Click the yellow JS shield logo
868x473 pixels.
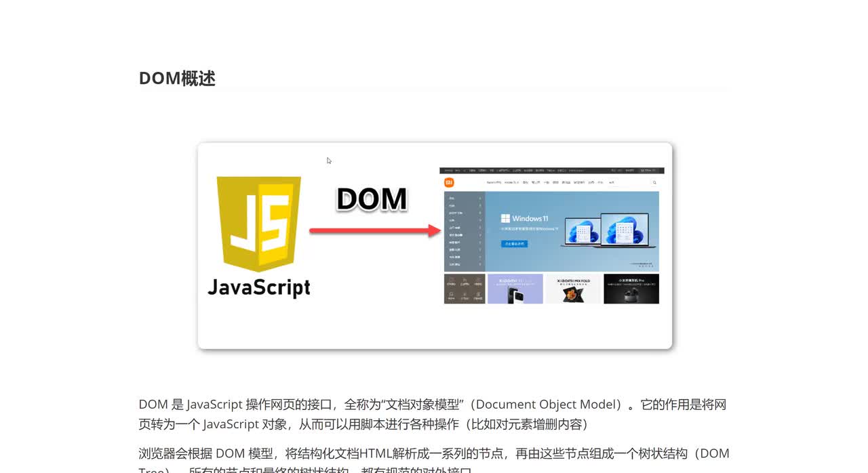(x=259, y=224)
